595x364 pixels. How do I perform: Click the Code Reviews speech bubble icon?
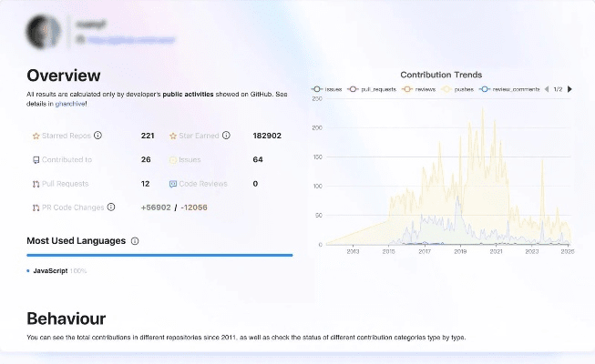(x=173, y=184)
